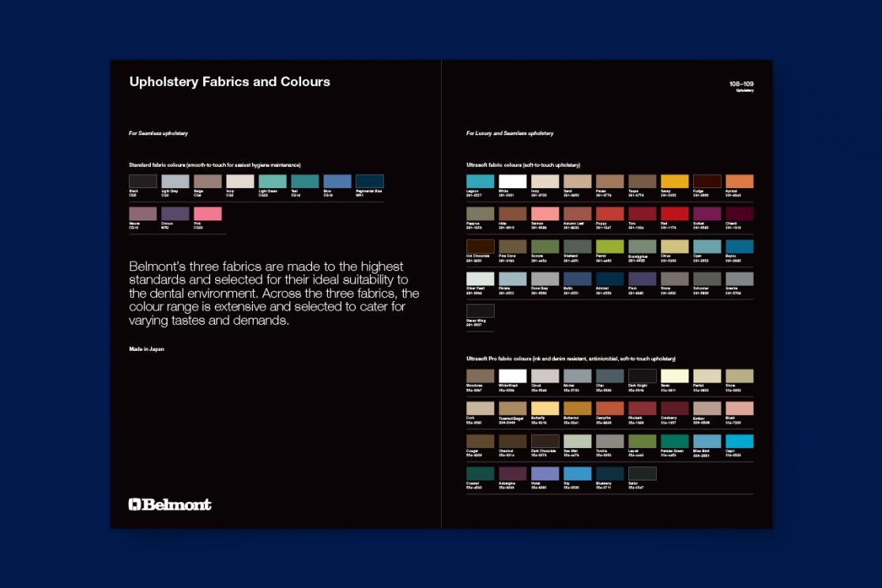Pick the Teal standard fabric swatch
The image size is (882, 588).
click(x=304, y=182)
